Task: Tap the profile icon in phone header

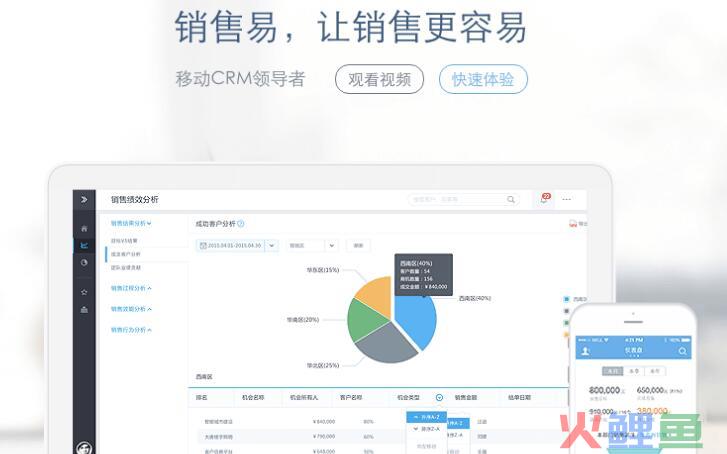Action: [586, 351]
